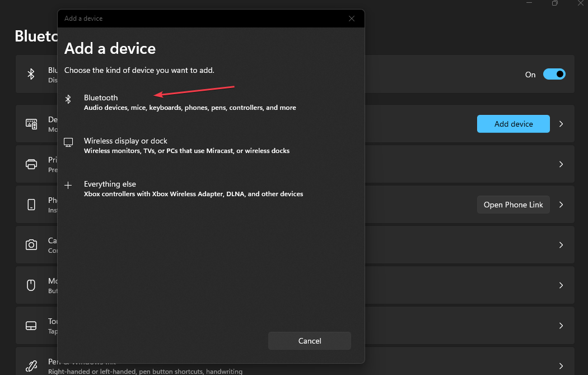Click the plus icon beside Everything else
588x375 pixels.
point(68,185)
